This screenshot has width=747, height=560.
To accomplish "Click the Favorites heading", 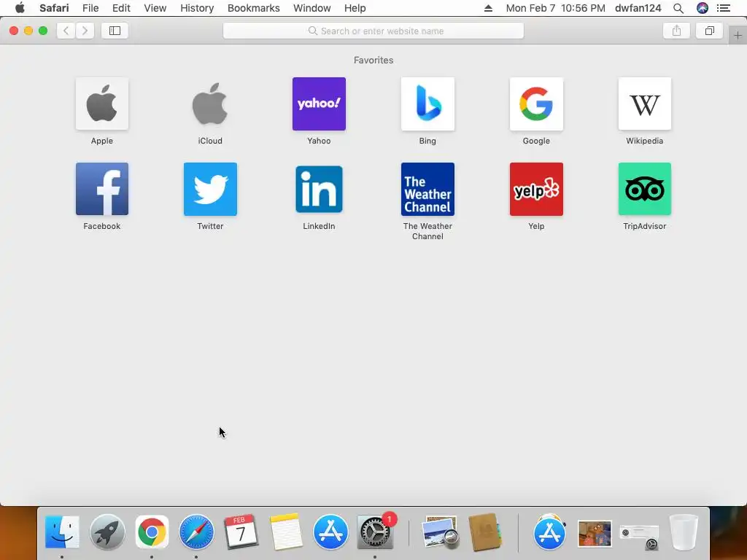I will coord(373,60).
